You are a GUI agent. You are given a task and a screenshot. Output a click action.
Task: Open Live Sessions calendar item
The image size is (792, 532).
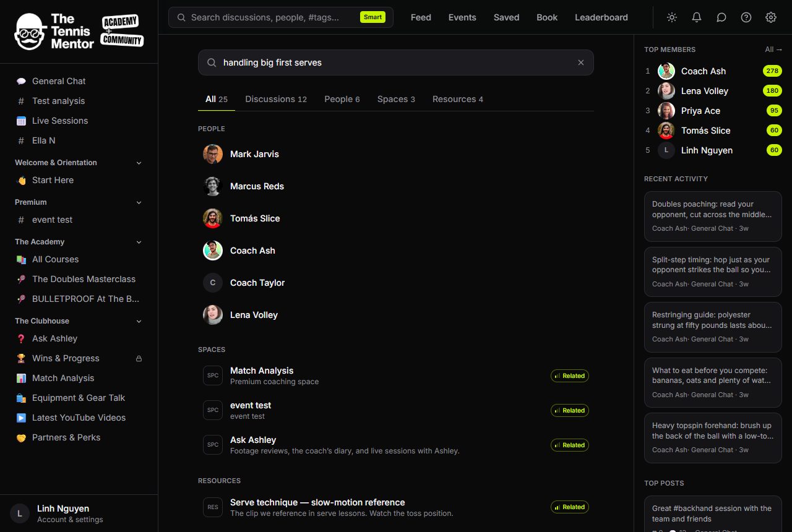[79, 121]
